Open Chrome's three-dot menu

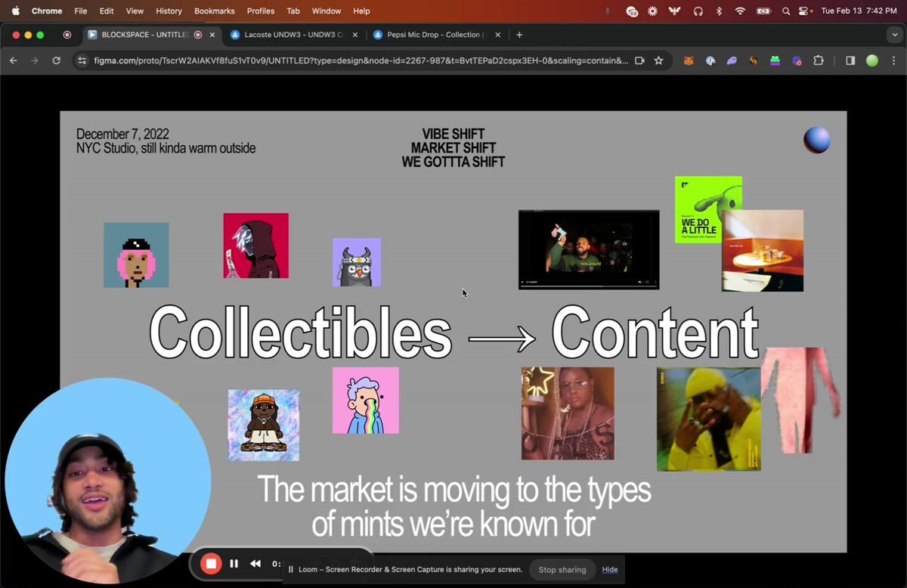[894, 60]
